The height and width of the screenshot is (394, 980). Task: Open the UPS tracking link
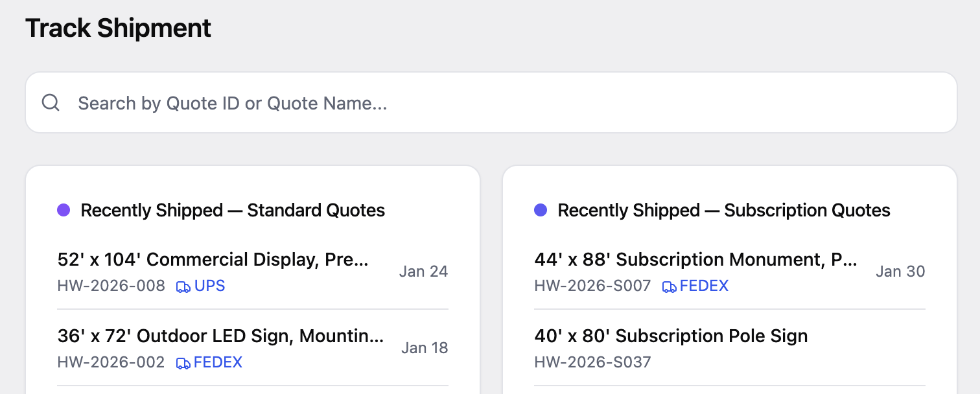tap(209, 286)
